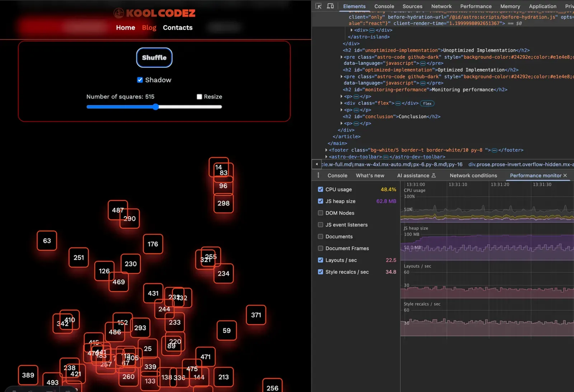Enable the Resize checkbox
Image resolution: width=574 pixels, height=392 pixels.
click(x=199, y=97)
